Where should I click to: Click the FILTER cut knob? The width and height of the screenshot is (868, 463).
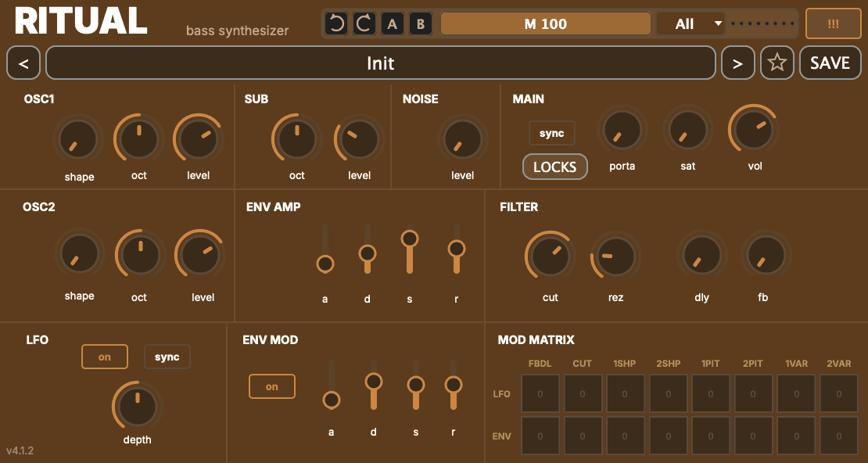pos(551,256)
